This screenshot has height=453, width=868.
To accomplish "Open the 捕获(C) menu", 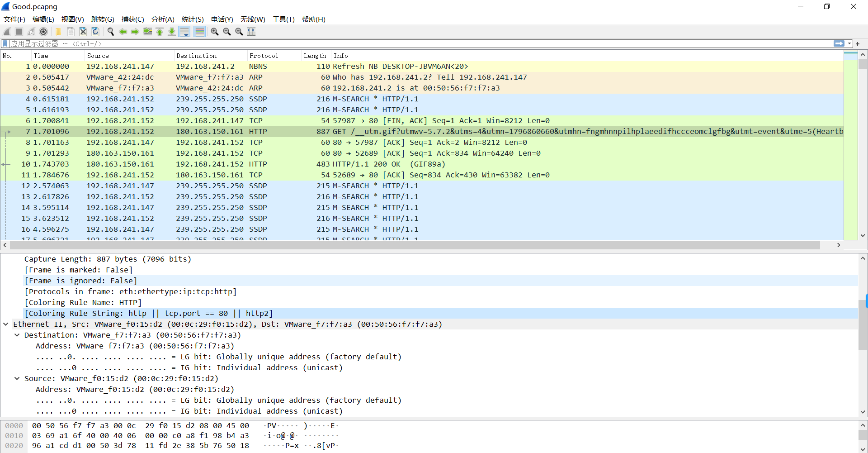I will tap(133, 19).
